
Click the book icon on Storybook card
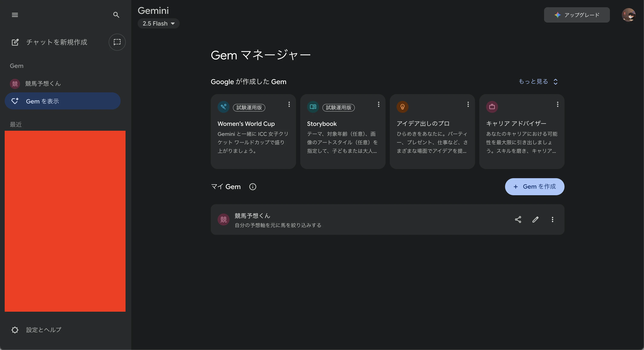313,107
